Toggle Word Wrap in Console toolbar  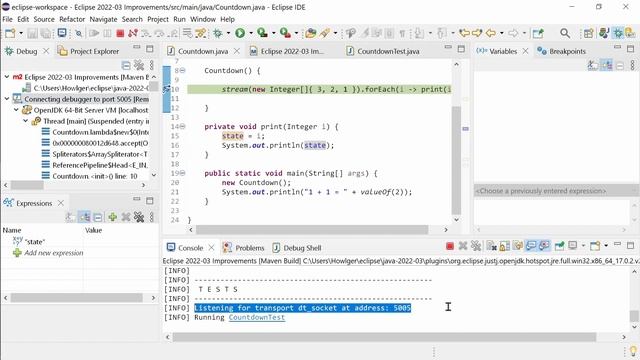point(518,246)
